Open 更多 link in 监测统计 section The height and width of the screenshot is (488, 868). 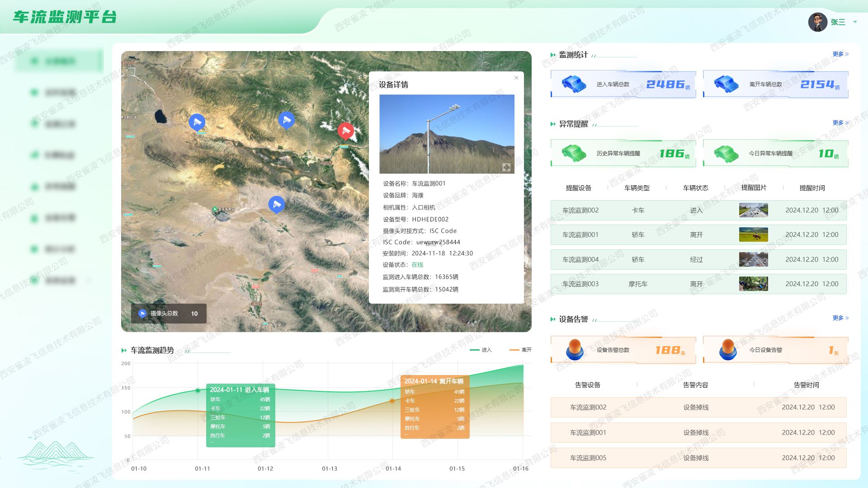coord(840,54)
